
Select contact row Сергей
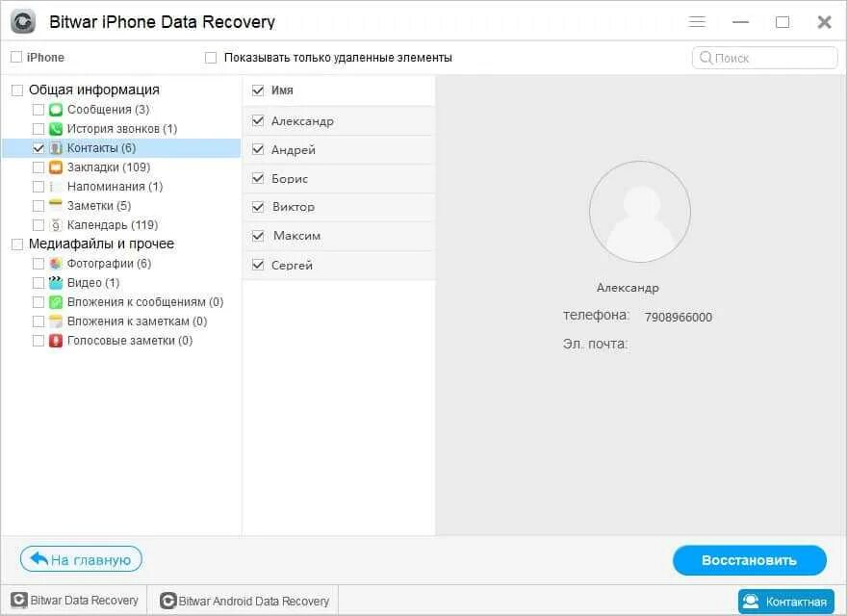pyautogui.click(x=339, y=265)
